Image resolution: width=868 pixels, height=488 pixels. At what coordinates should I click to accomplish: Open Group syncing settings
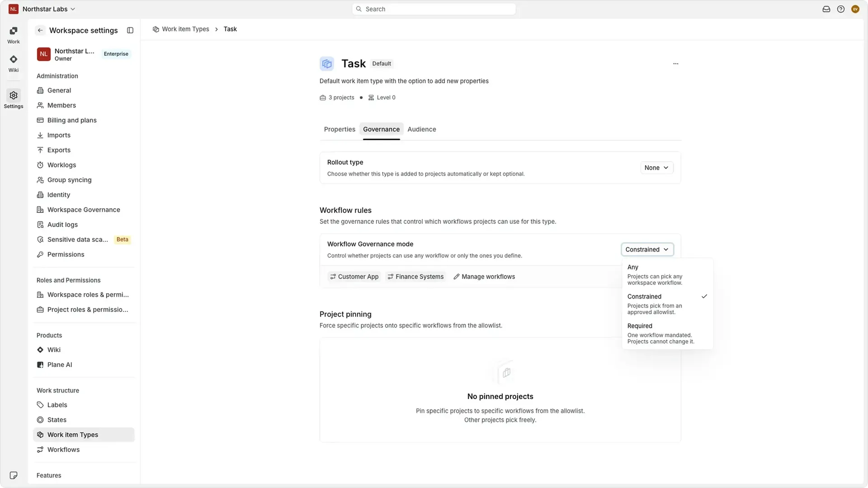(x=84, y=180)
